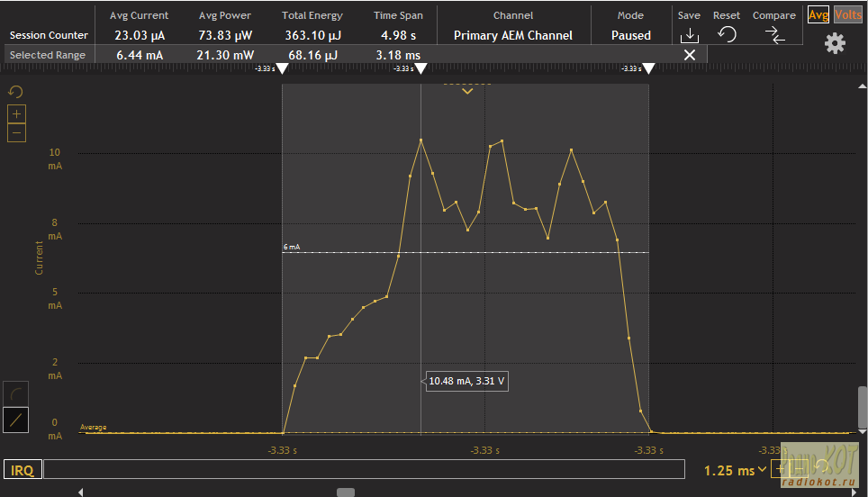Reset the current axis zoom
The image size is (868, 497).
pos(15,92)
